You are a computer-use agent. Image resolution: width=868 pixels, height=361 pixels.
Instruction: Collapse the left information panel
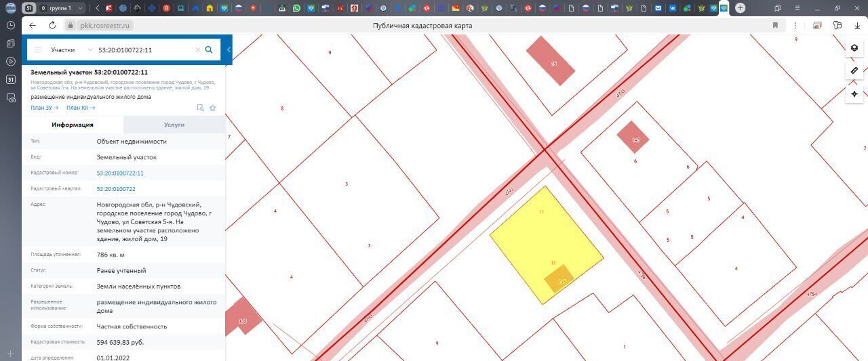click(x=229, y=49)
